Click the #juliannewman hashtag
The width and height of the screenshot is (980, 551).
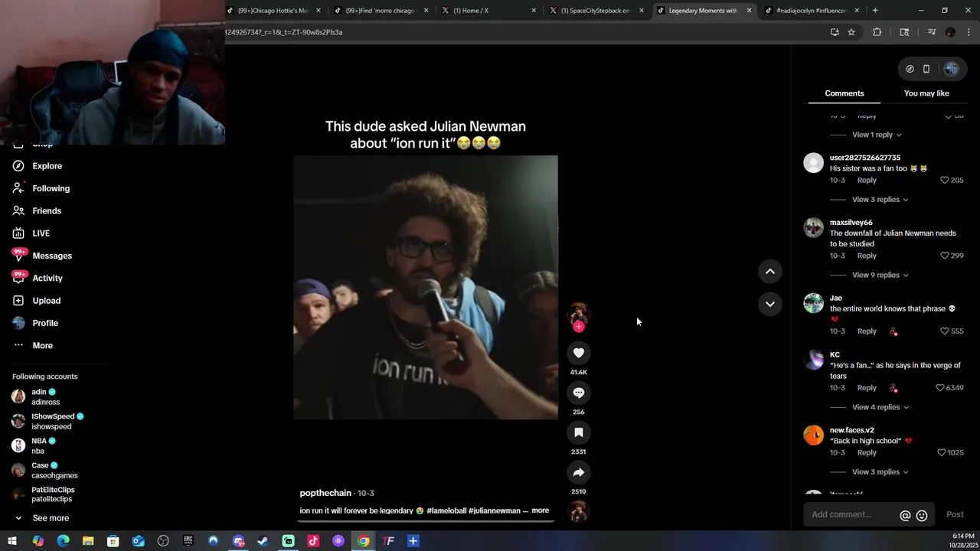click(494, 510)
